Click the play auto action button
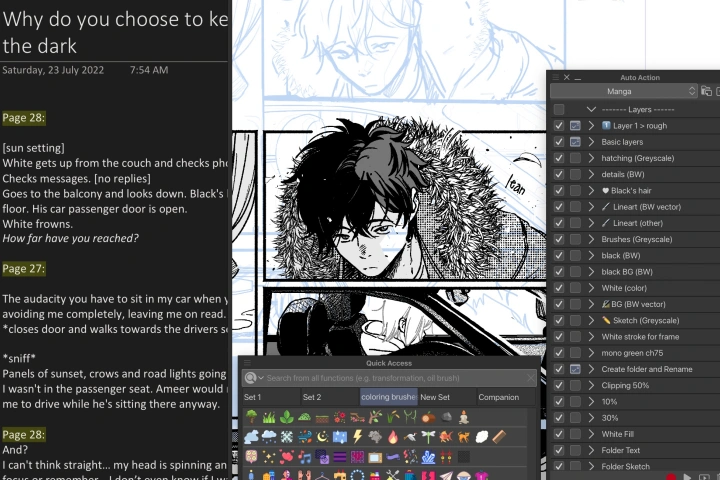Image resolution: width=720 pixels, height=480 pixels. (x=687, y=477)
